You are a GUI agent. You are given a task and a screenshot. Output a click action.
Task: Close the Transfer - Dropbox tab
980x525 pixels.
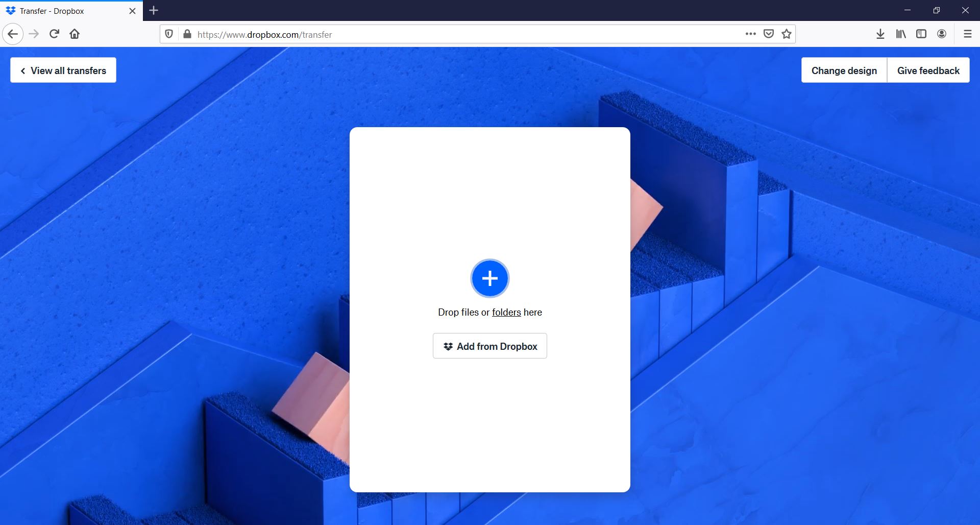tap(132, 11)
